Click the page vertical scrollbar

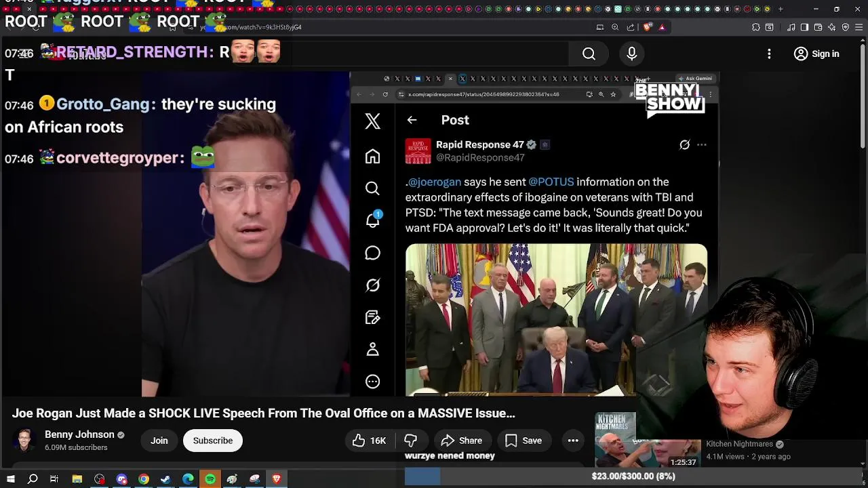tap(863, 95)
